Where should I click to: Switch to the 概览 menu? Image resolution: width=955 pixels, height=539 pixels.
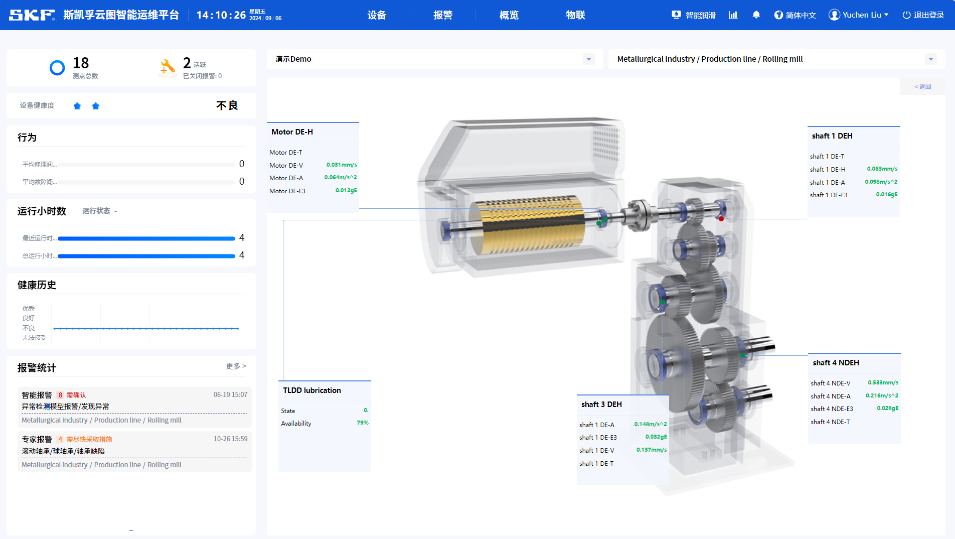(509, 15)
